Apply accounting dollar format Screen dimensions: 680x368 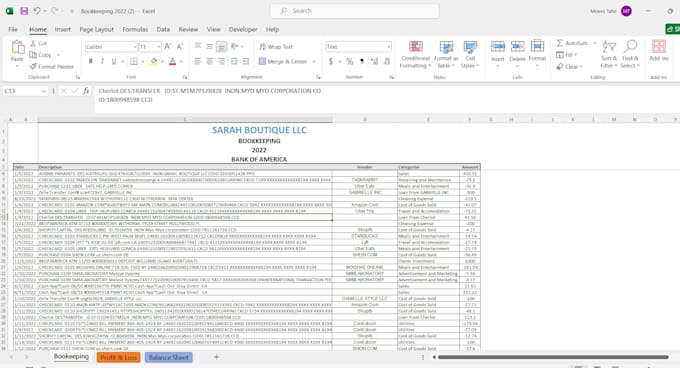[331, 62]
